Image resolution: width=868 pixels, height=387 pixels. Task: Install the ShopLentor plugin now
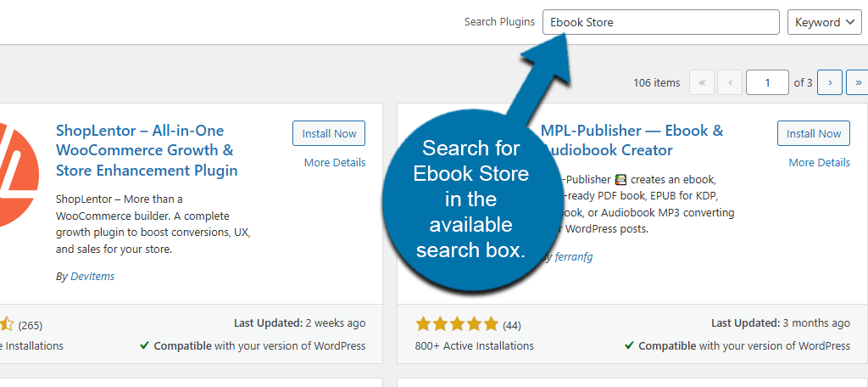point(329,133)
